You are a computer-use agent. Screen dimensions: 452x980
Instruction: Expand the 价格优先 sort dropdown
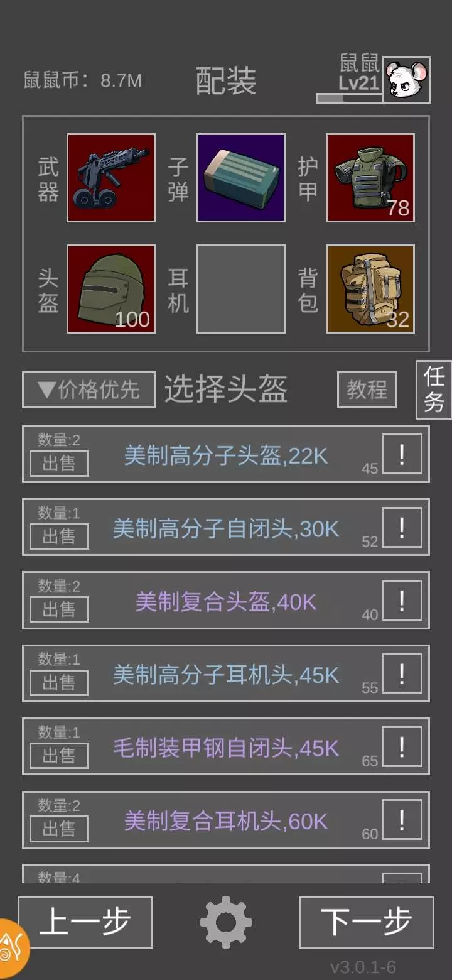89,390
